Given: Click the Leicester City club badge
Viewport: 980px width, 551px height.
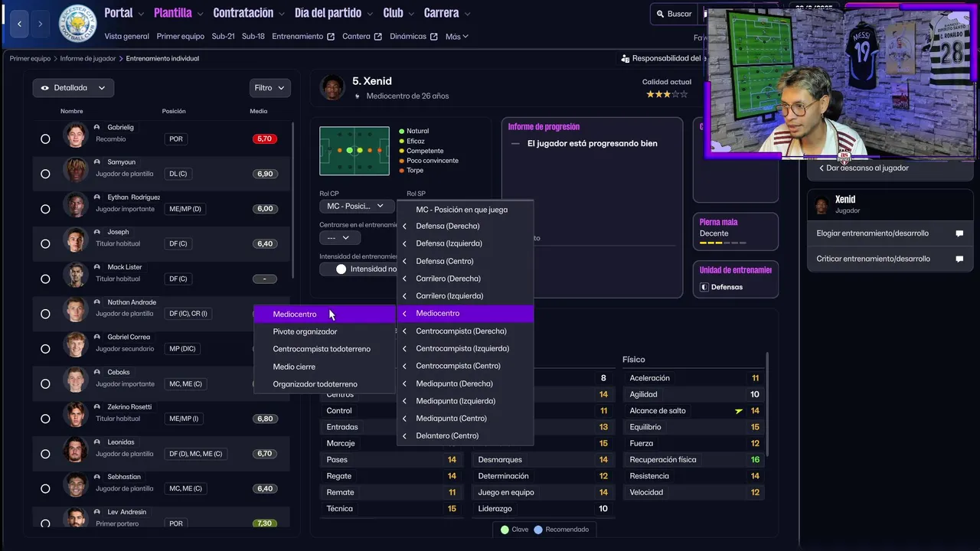Looking at the screenshot, I should click(78, 24).
